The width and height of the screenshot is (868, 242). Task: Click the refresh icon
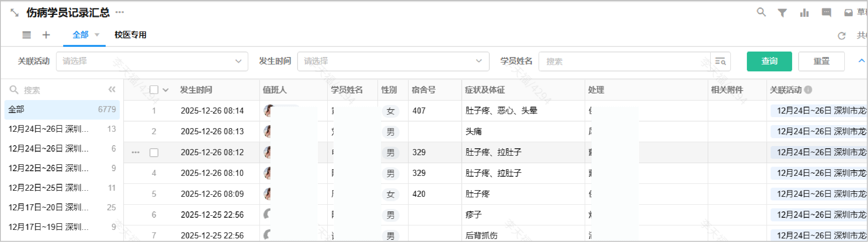coord(842,36)
